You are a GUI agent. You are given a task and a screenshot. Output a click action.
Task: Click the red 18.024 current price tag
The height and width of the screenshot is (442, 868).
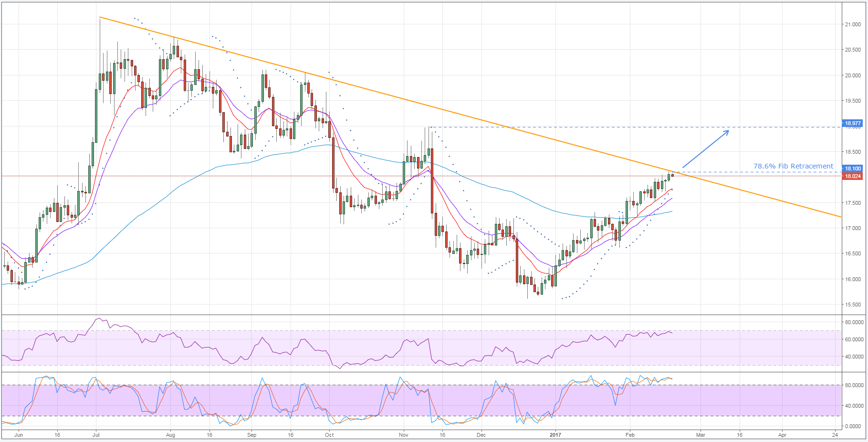[x=853, y=176]
